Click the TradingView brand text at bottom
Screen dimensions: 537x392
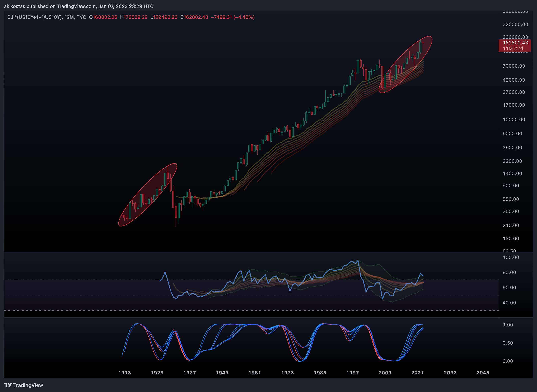point(28,385)
